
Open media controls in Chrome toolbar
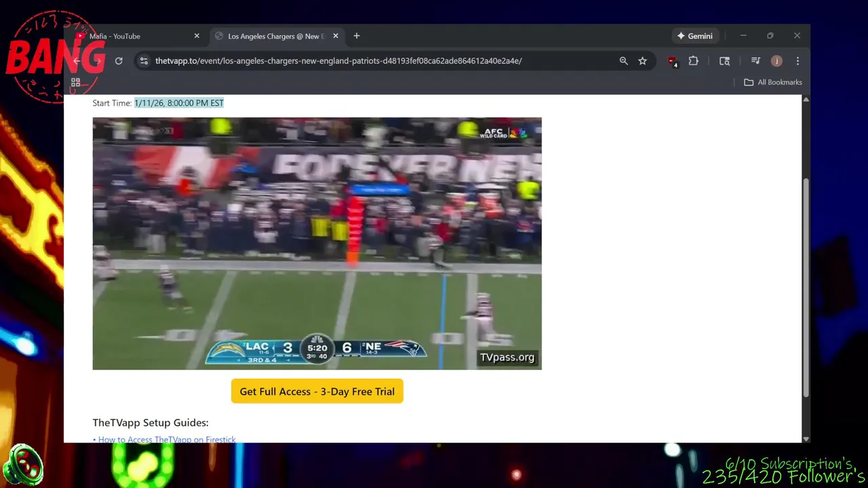tap(755, 61)
